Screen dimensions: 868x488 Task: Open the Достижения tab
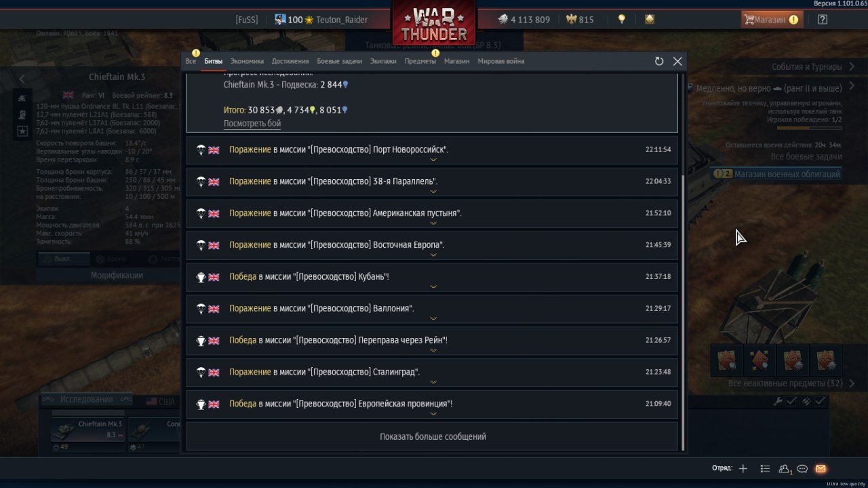(x=290, y=61)
